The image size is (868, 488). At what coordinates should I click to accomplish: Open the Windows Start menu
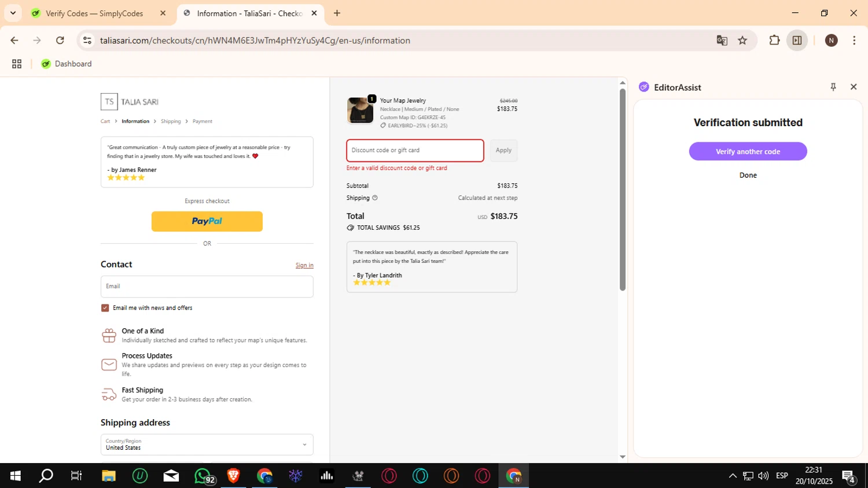click(x=16, y=476)
